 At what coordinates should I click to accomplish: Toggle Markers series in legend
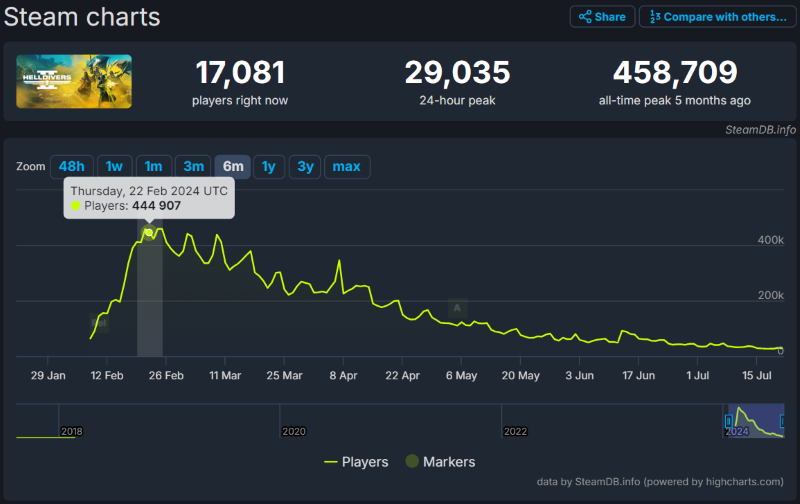[x=440, y=462]
